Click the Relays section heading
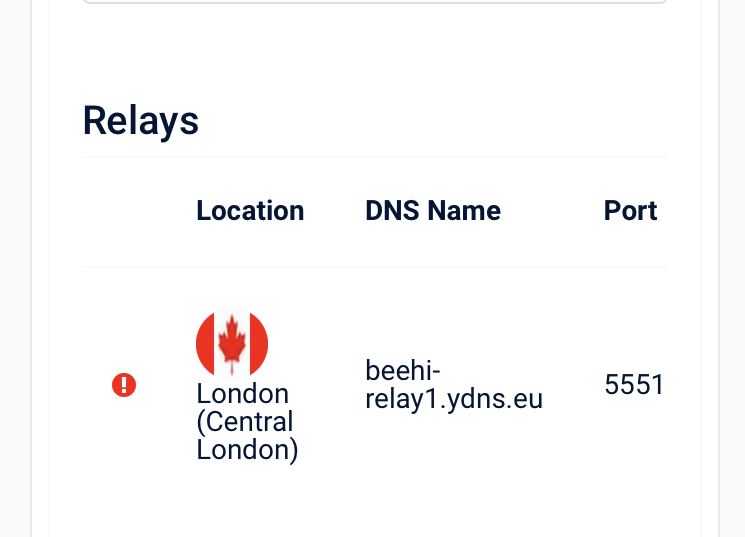Viewport: 745px width, 537px height. (141, 121)
